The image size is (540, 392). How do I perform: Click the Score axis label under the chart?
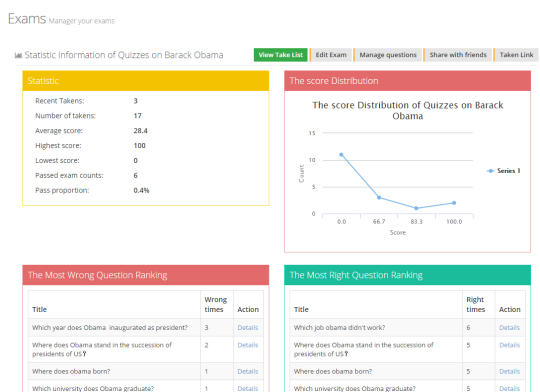[x=398, y=233]
